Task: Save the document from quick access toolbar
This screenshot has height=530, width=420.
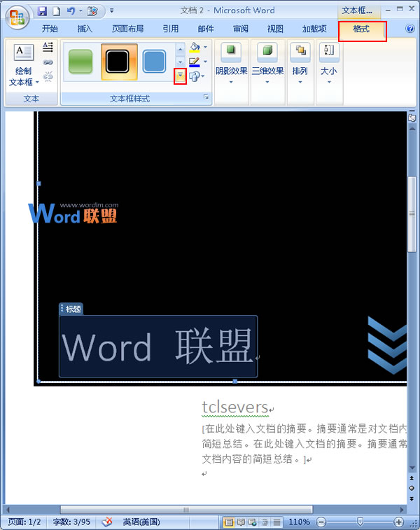Action: [42, 11]
